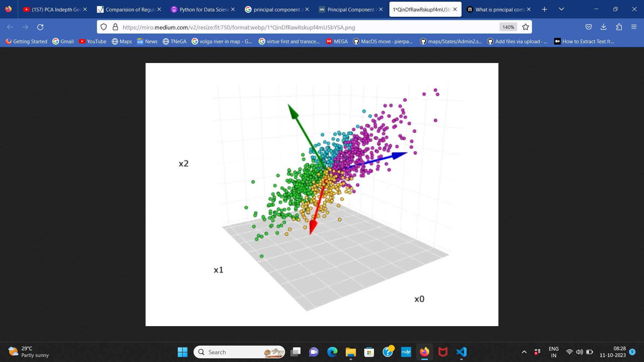The height and width of the screenshot is (362, 644).
Task: Reset zoom via the 140% indicator
Action: (x=508, y=27)
